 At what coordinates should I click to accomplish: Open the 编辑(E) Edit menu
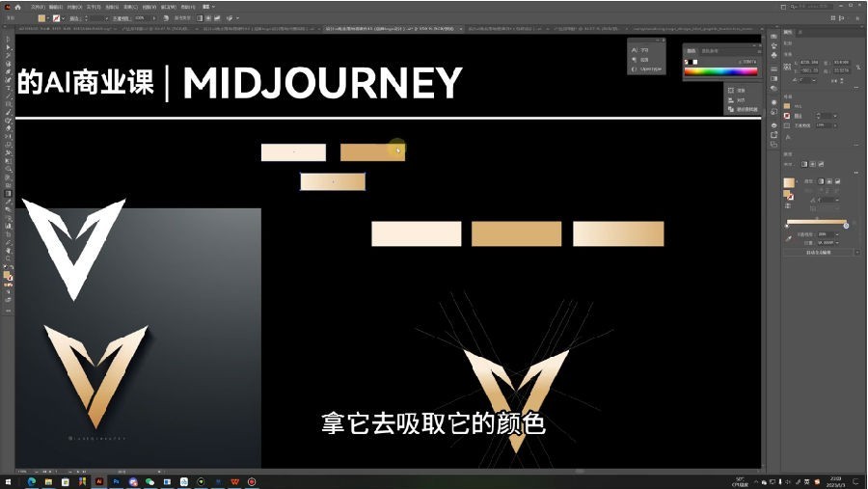click(55, 7)
